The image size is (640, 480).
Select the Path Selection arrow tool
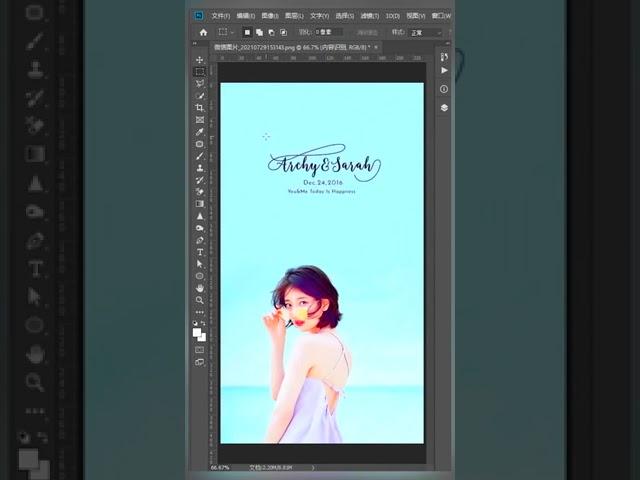click(x=200, y=264)
